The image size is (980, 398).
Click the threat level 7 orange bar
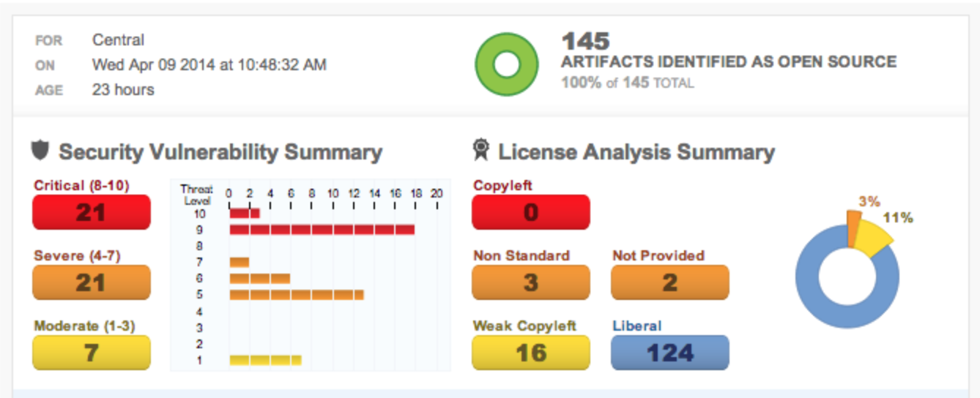pos(240,262)
